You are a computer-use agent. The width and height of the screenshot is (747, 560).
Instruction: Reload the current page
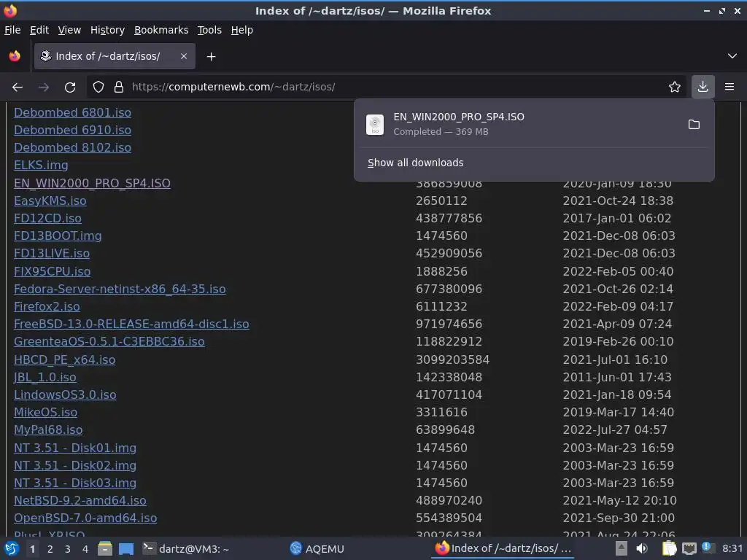(70, 87)
